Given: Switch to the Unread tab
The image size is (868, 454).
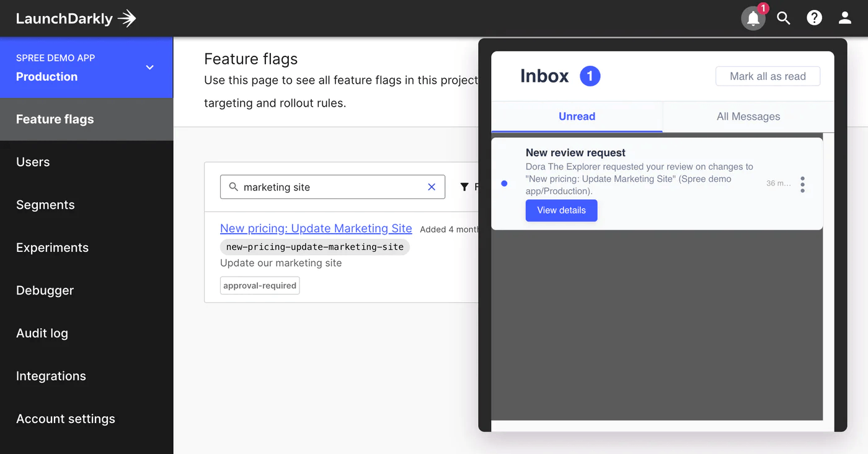Looking at the screenshot, I should pos(577,116).
